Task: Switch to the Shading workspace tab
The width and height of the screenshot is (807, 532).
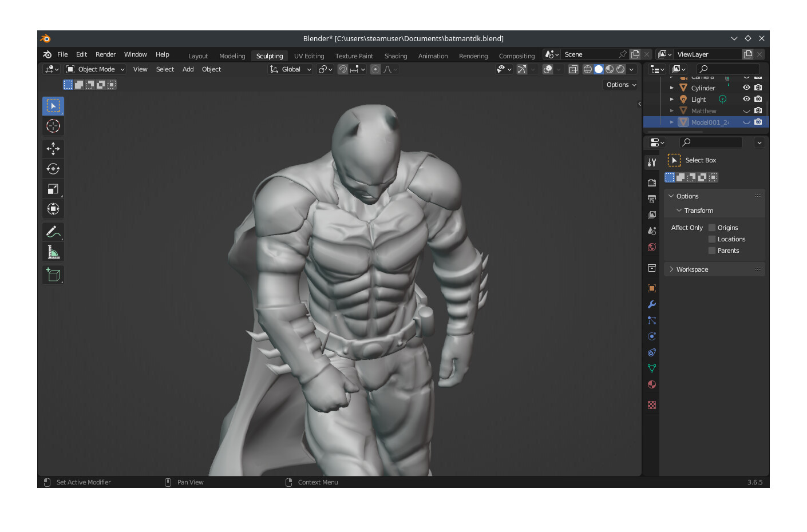Action: click(395, 56)
